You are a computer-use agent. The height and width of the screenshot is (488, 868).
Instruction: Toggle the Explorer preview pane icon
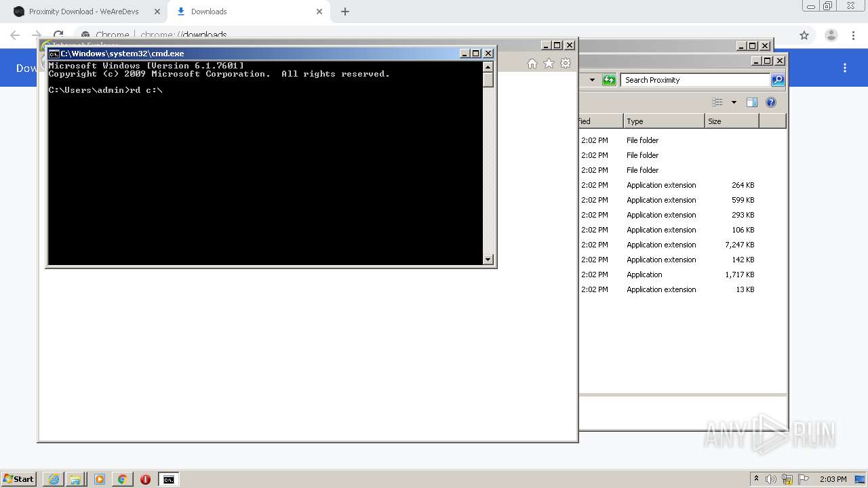751,102
